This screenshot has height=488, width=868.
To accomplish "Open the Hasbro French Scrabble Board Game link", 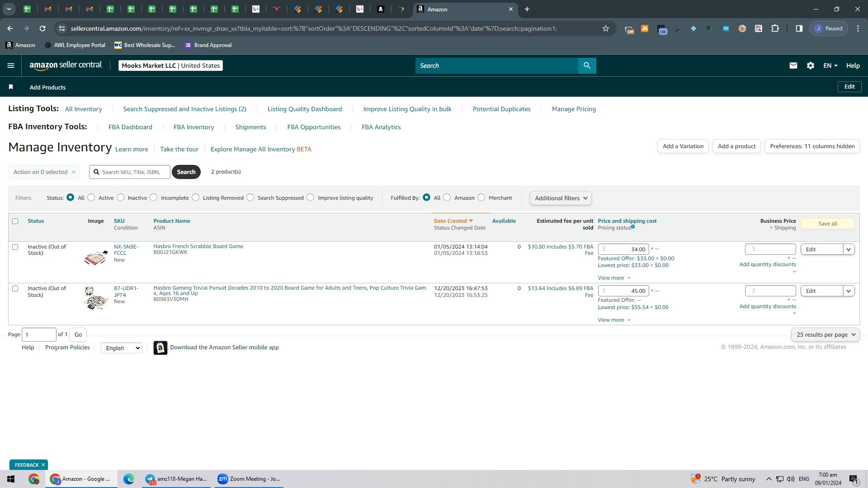I will (x=198, y=246).
